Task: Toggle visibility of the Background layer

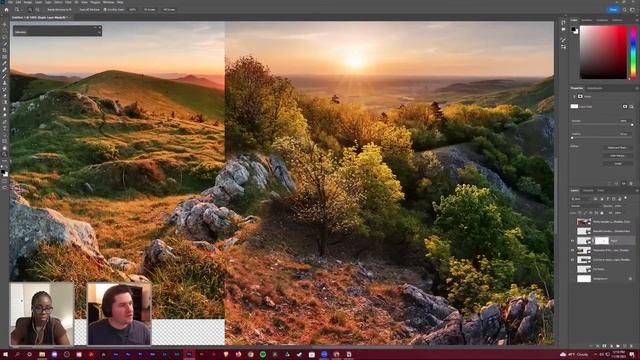Action: 573,279
